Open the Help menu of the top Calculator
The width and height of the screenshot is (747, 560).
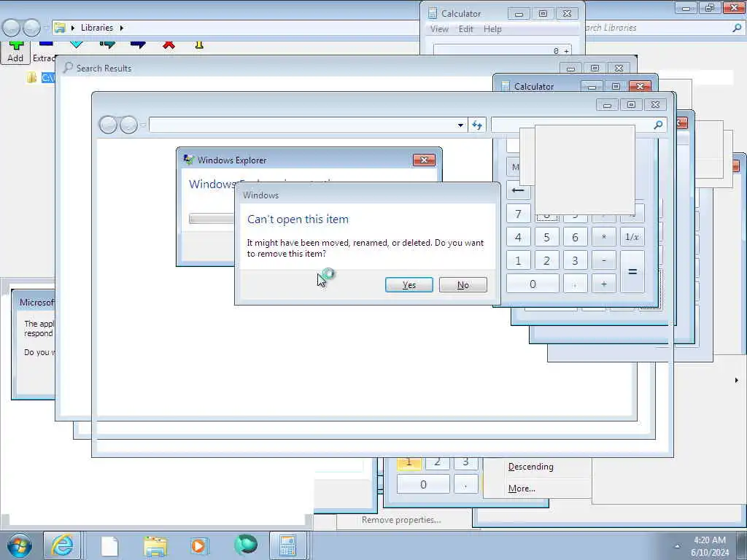pos(492,29)
